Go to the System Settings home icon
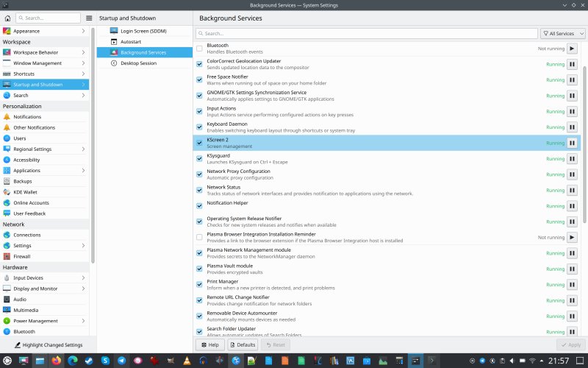Viewport: 588px width, 368px height. click(x=7, y=18)
